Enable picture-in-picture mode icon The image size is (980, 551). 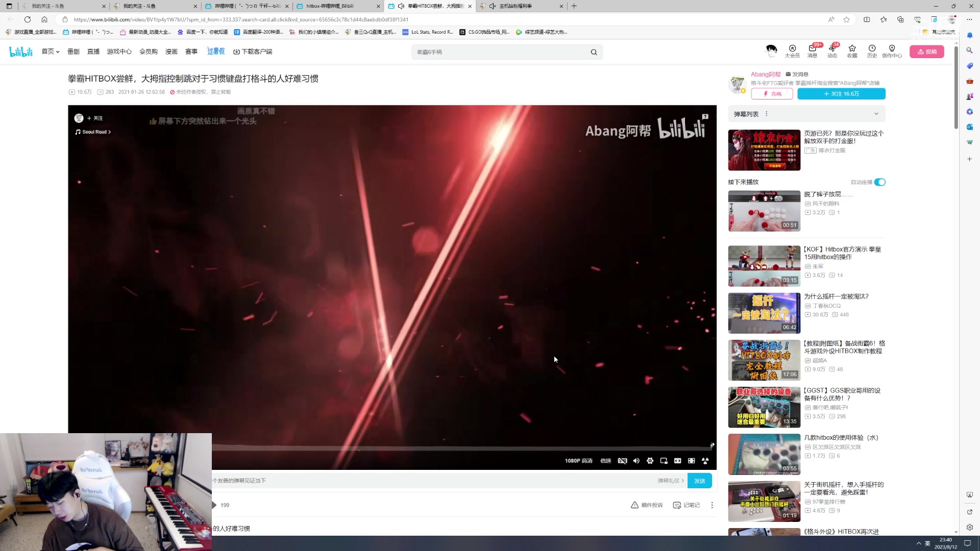[664, 461]
